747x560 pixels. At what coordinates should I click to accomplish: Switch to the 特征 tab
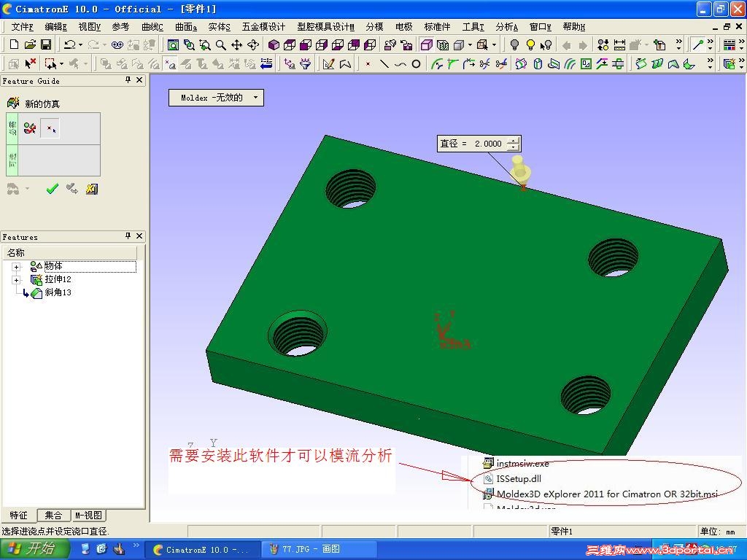[18, 516]
